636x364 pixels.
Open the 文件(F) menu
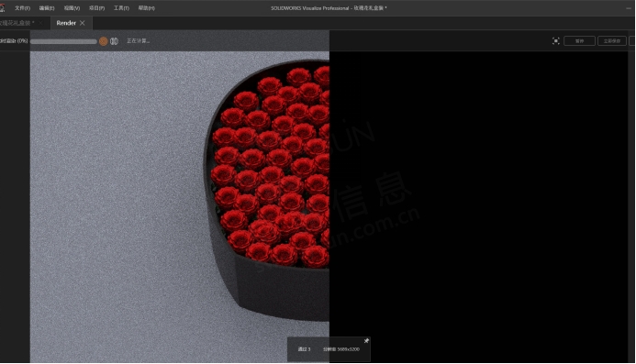(x=22, y=8)
